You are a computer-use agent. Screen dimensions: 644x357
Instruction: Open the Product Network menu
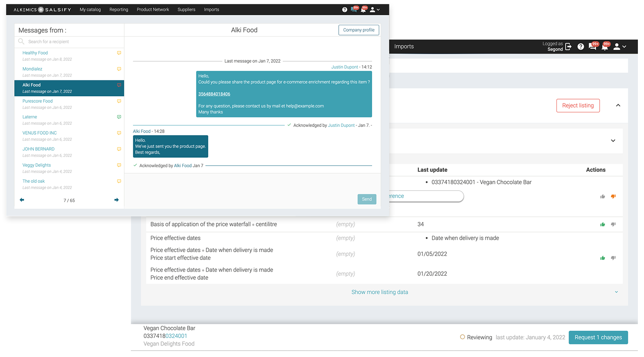[153, 10]
